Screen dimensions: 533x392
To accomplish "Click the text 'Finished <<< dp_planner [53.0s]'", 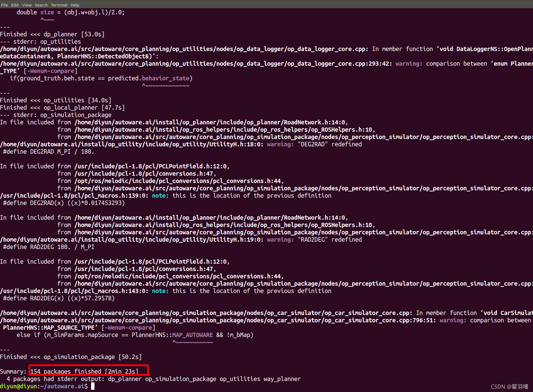I will click(52, 34).
